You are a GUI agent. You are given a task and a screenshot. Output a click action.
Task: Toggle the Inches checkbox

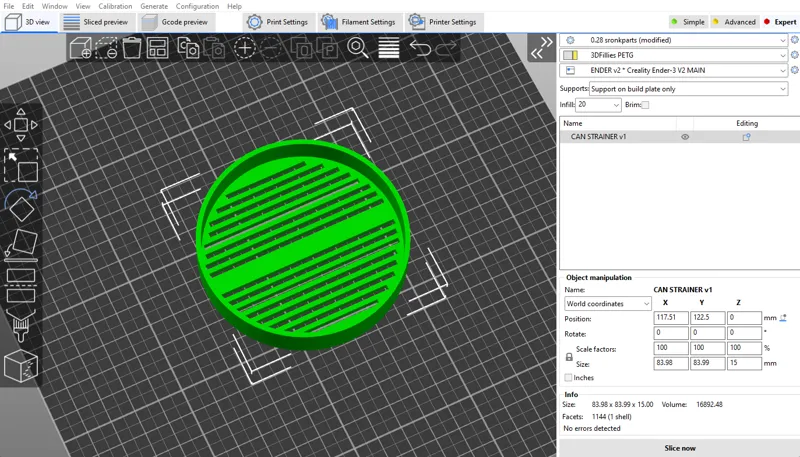pos(568,377)
